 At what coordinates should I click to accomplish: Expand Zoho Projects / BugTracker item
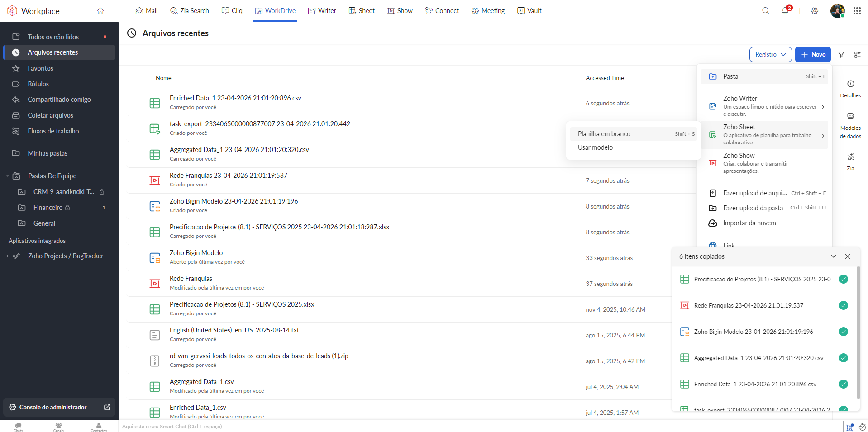pyautogui.click(x=8, y=256)
